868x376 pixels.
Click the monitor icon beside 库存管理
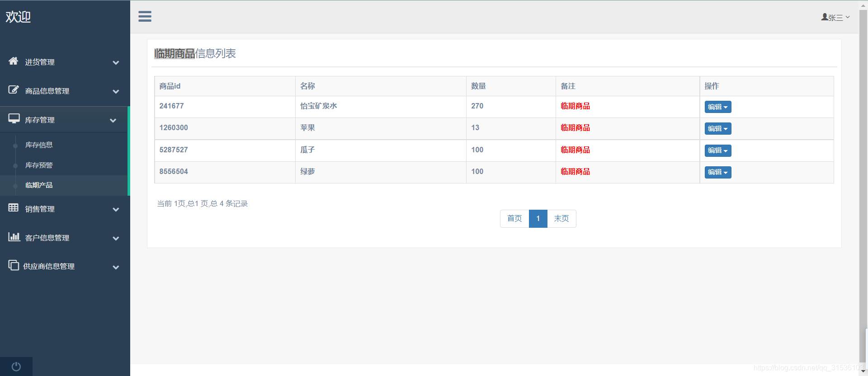pos(14,118)
